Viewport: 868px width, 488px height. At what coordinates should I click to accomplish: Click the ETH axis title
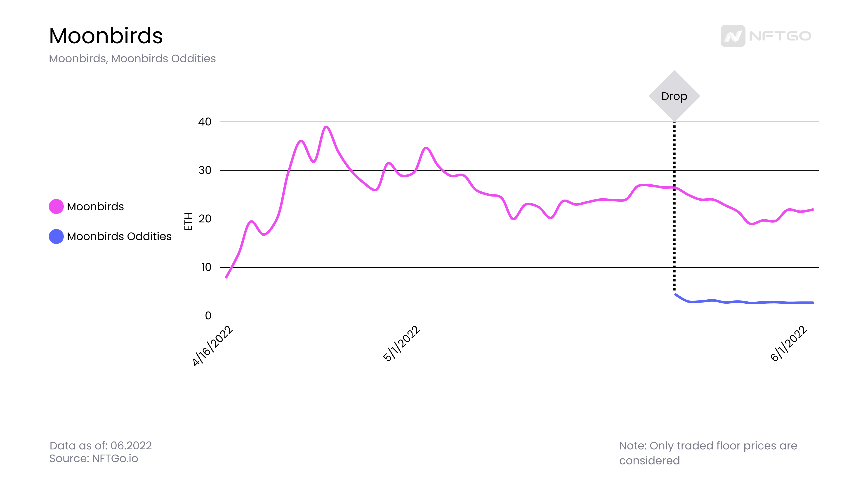188,221
